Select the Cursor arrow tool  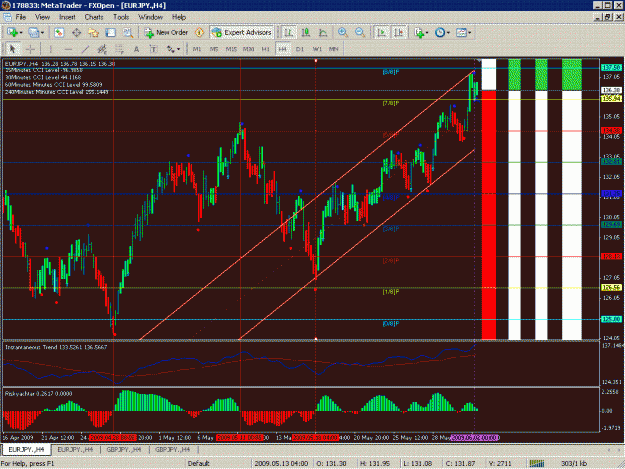(x=13, y=49)
